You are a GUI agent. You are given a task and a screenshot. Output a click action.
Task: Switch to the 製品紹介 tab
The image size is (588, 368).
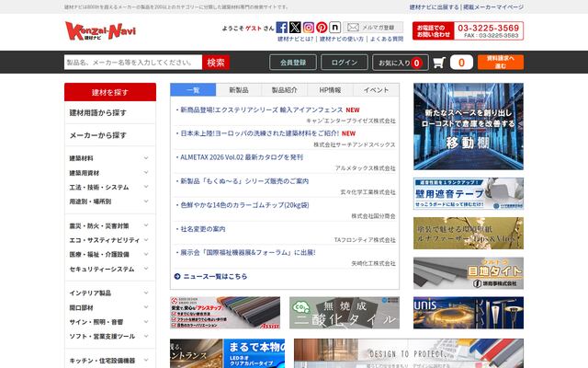pyautogui.click(x=285, y=90)
